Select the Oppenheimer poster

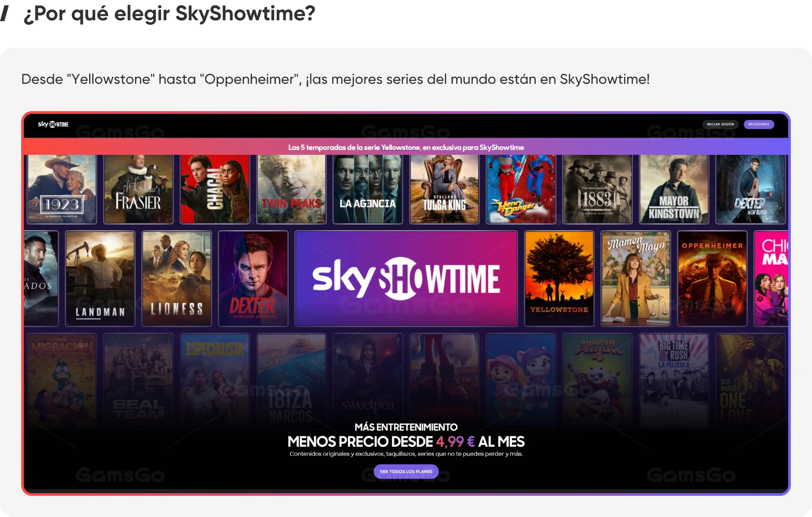712,278
